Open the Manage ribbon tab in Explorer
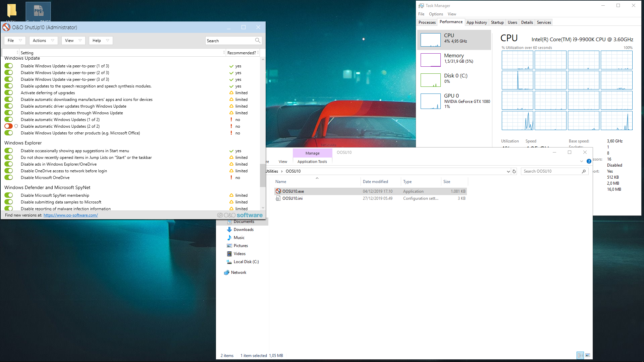Screen dimensions: 644x362 [x=312, y=153]
